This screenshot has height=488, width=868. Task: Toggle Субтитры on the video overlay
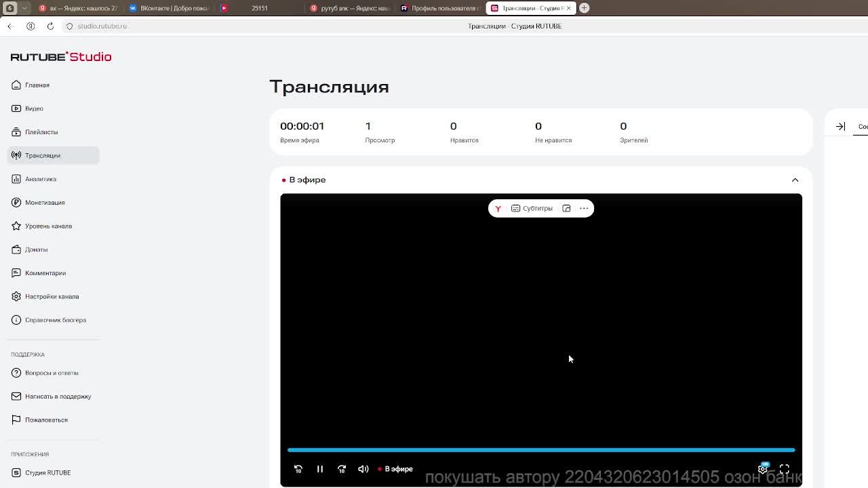tap(532, 209)
